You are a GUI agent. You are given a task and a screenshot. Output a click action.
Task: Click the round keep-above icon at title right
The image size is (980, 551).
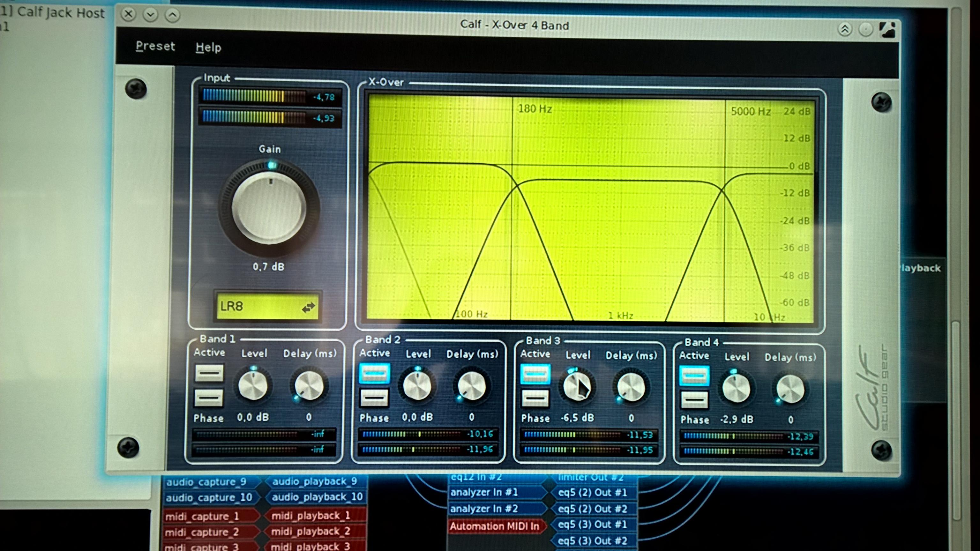[x=866, y=30]
